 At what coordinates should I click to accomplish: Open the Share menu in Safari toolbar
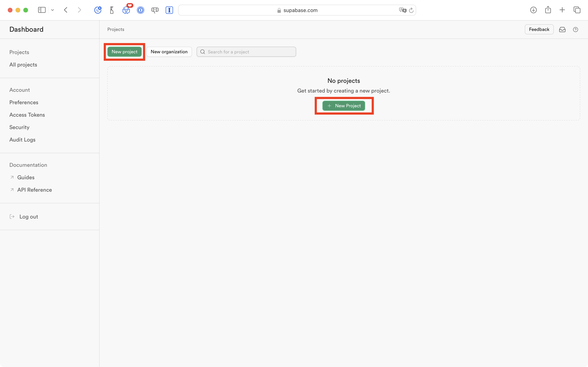click(548, 10)
